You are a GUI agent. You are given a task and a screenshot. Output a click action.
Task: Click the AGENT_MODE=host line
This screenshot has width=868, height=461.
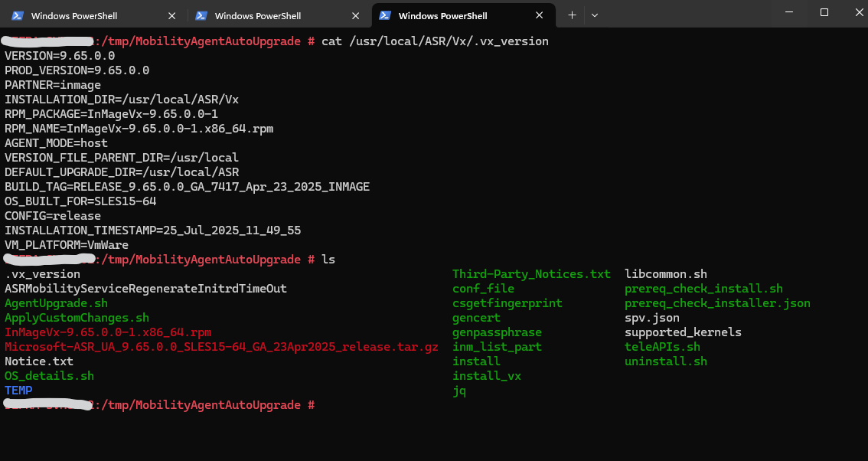coord(56,143)
